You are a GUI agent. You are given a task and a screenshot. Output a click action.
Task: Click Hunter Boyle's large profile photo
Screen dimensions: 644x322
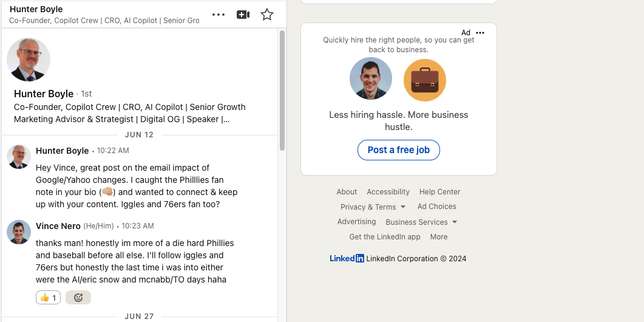29,60
